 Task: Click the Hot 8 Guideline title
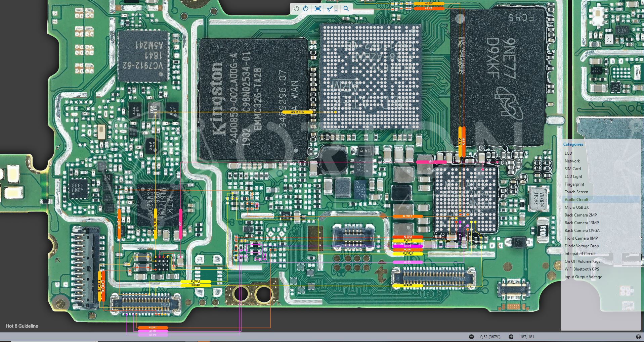(x=22, y=326)
